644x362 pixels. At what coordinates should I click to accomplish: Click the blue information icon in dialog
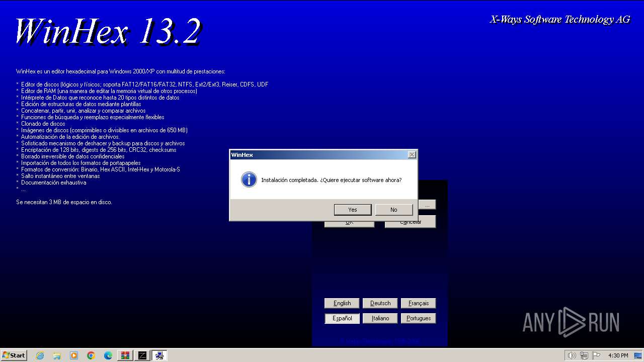[249, 179]
